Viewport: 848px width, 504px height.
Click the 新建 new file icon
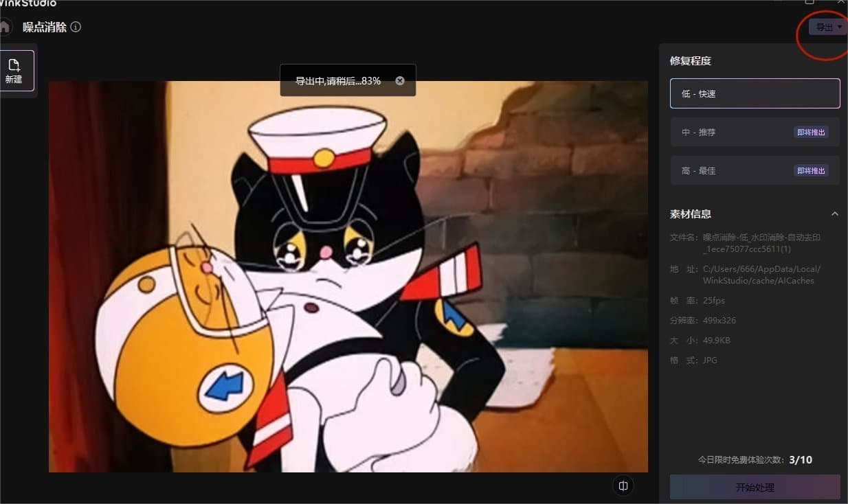(x=14, y=71)
